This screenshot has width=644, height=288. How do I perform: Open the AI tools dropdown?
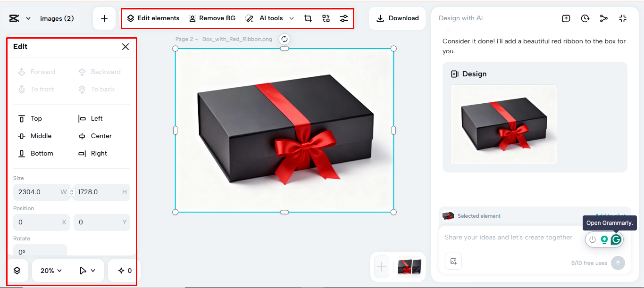point(292,18)
